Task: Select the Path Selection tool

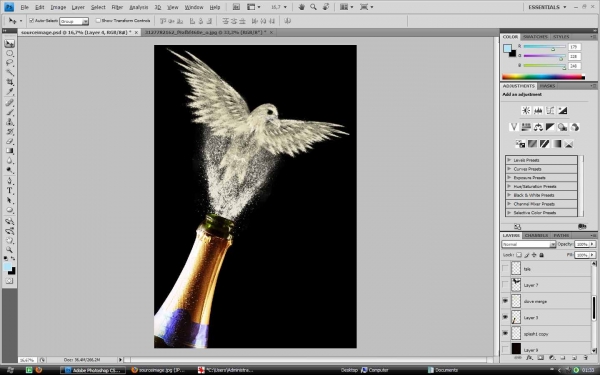Action: point(10,200)
